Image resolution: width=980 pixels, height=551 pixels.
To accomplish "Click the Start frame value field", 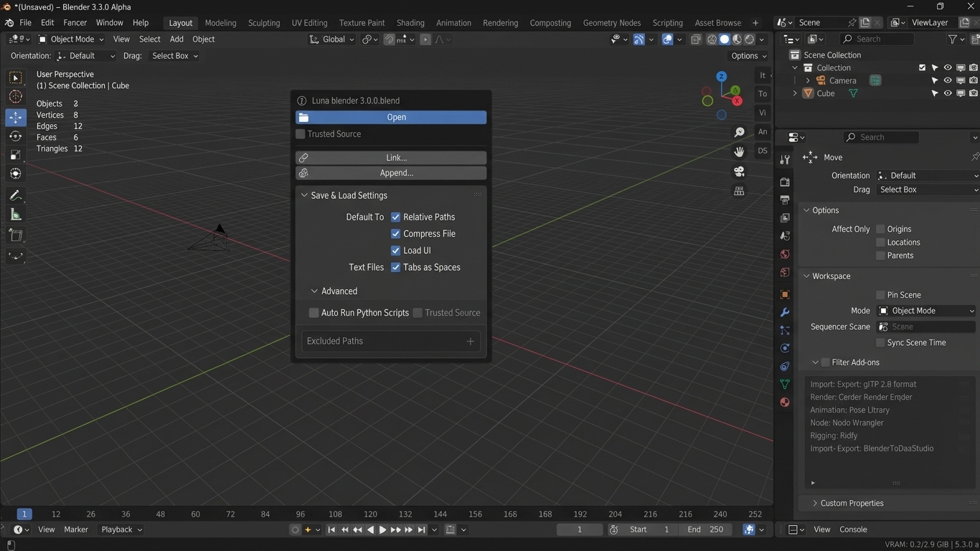I will pyautogui.click(x=649, y=529).
